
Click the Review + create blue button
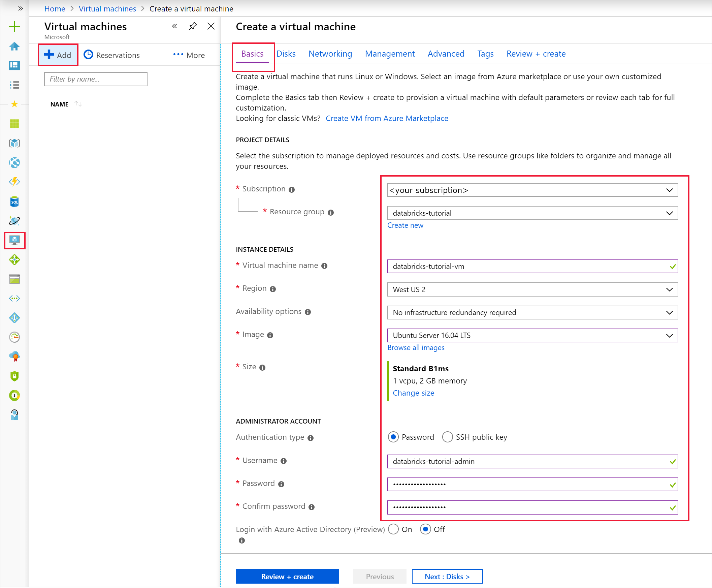[287, 577]
